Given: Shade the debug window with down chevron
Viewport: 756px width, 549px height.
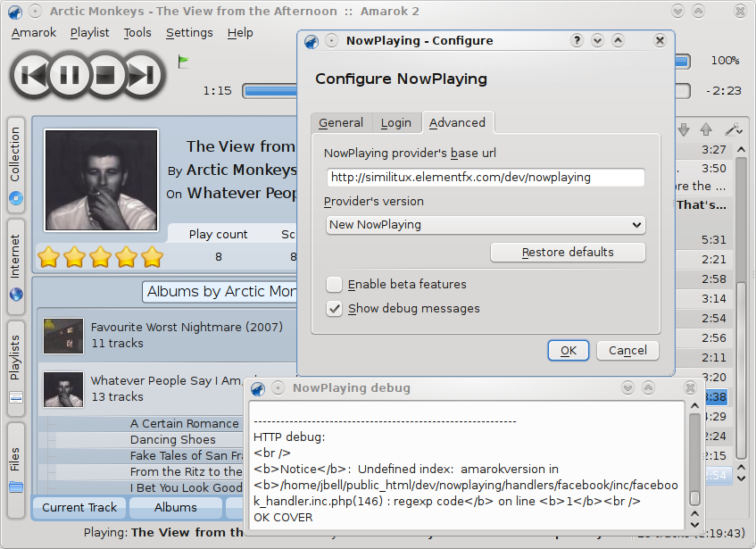Looking at the screenshot, I should [627, 387].
